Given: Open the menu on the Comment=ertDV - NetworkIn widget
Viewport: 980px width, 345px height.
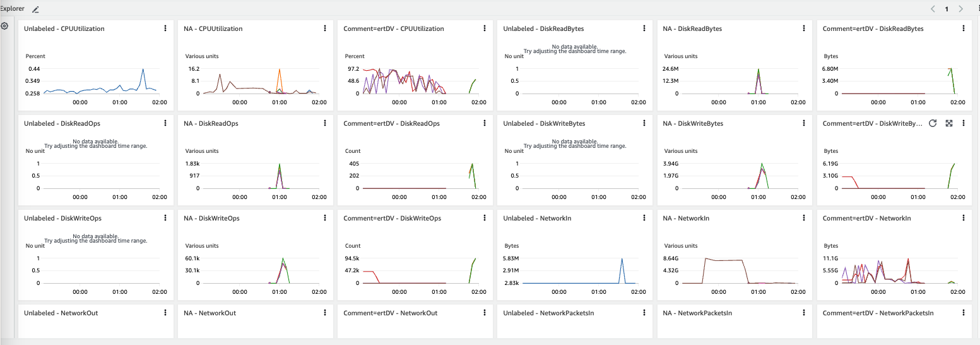Looking at the screenshot, I should (x=964, y=218).
